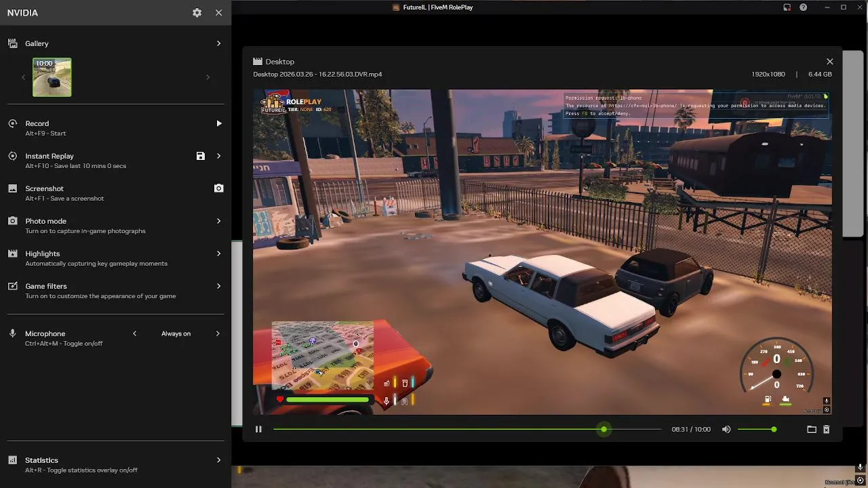Screen dimensions: 868x488
Task: Click the Instant Replay icon
Action: point(12,156)
